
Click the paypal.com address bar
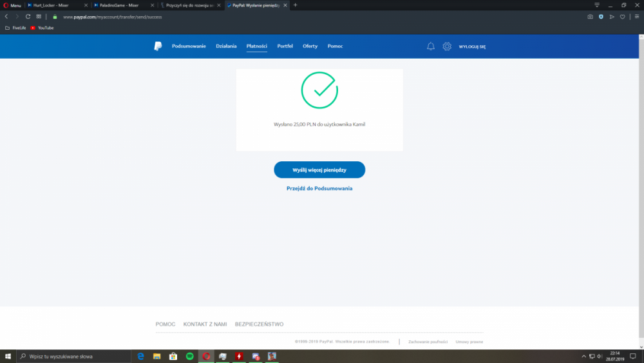click(113, 17)
